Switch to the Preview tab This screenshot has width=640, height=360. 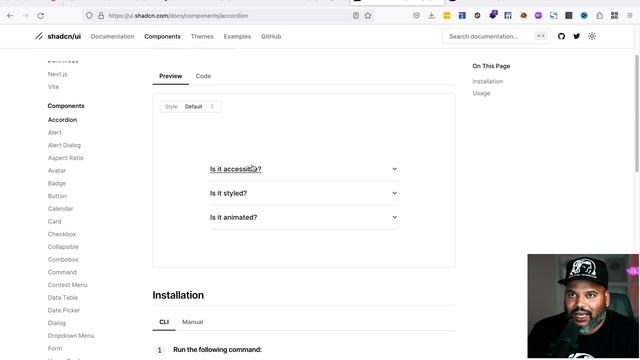171,76
